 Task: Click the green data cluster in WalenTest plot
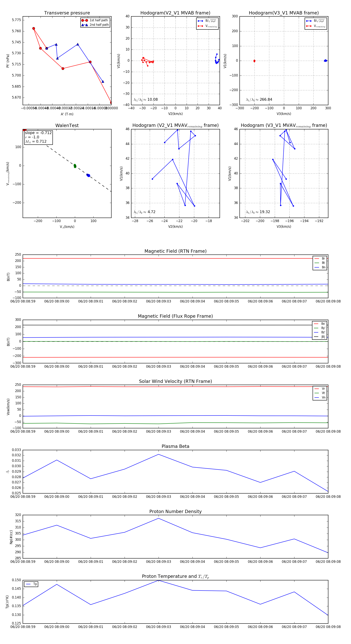coord(75,166)
